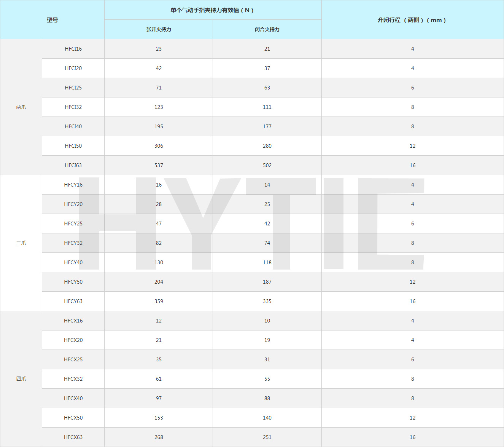Select closing force value 177
This screenshot has width=504, height=447.
pos(267,126)
